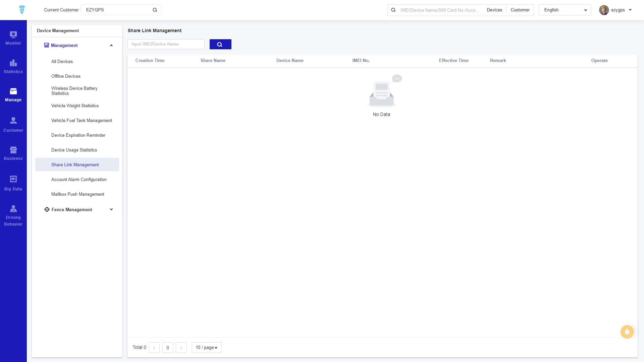Screen dimensions: 644x362
Task: Expand the Fence Management section
Action: tap(111, 209)
